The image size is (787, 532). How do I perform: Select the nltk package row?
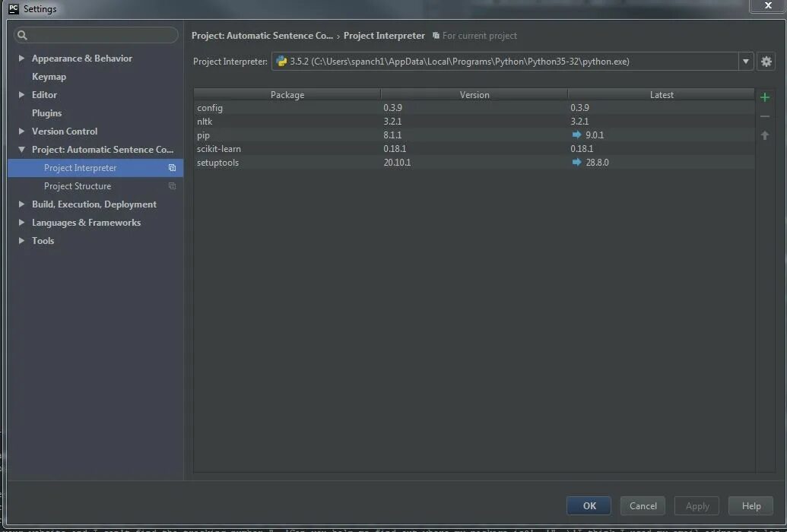pyautogui.click(x=474, y=122)
